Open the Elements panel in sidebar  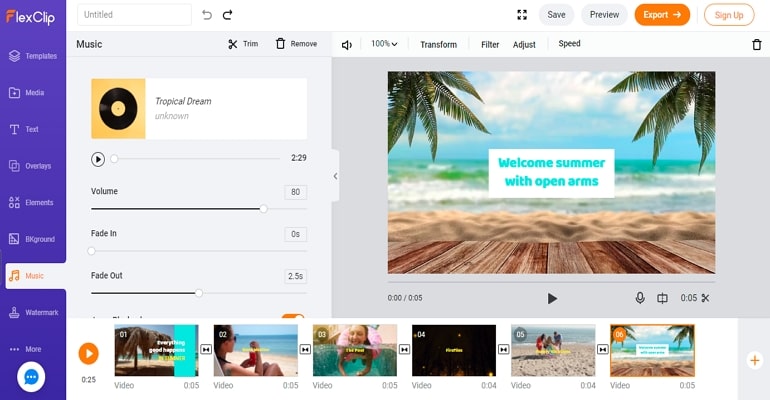[31, 202]
